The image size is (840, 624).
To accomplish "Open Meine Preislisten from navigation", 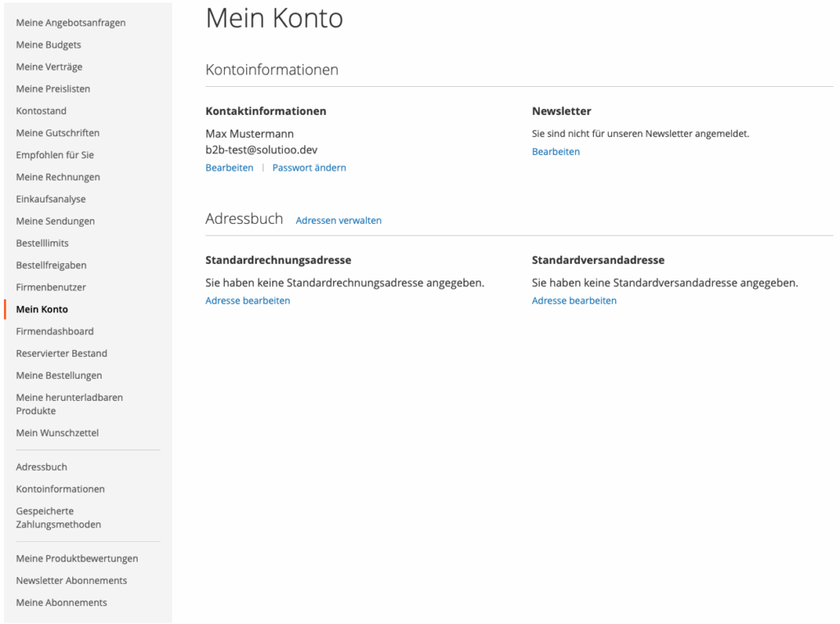I will [x=53, y=89].
